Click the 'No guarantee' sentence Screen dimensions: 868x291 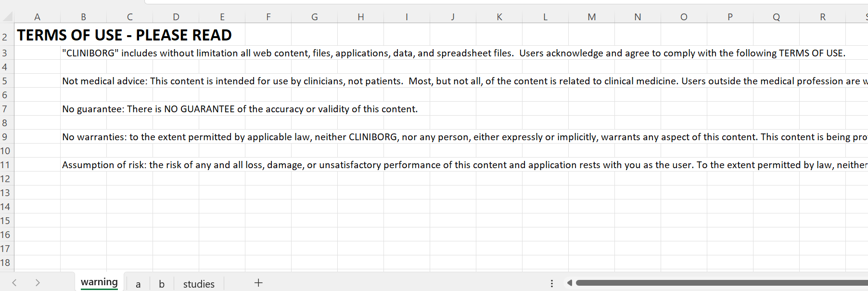[x=240, y=109]
